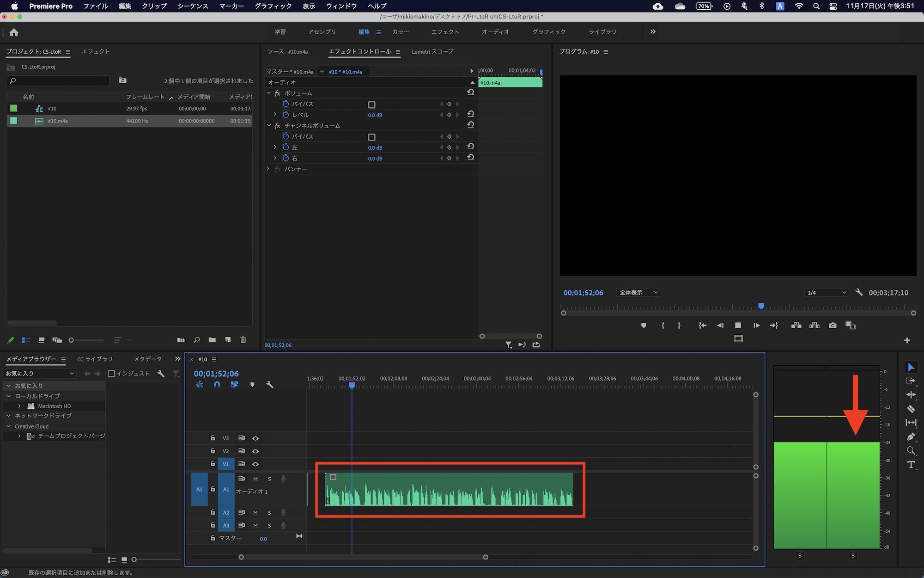
Task: Open the 1/4 playback resolution dropdown
Action: click(x=826, y=293)
